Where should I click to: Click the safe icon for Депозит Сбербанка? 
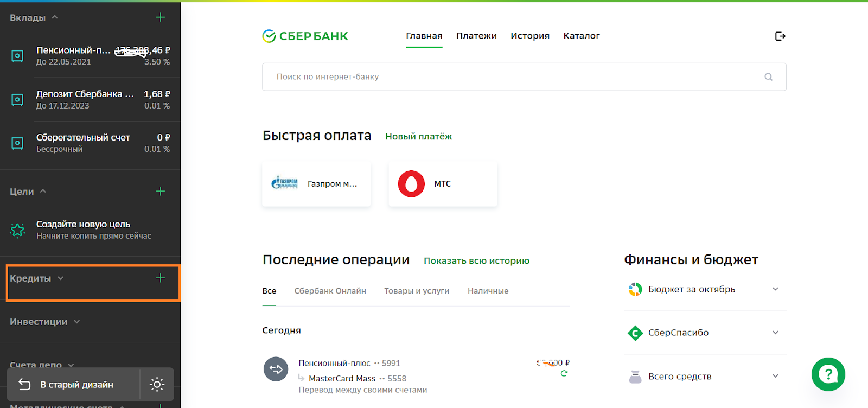(17, 100)
